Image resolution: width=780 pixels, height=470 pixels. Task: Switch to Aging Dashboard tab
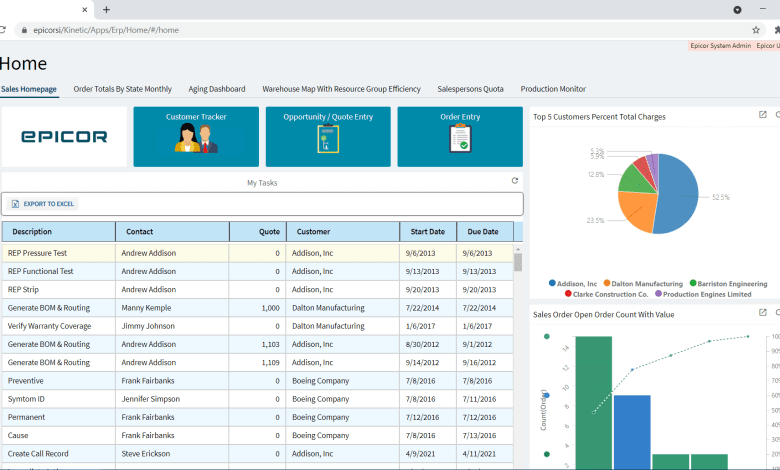pos(217,89)
